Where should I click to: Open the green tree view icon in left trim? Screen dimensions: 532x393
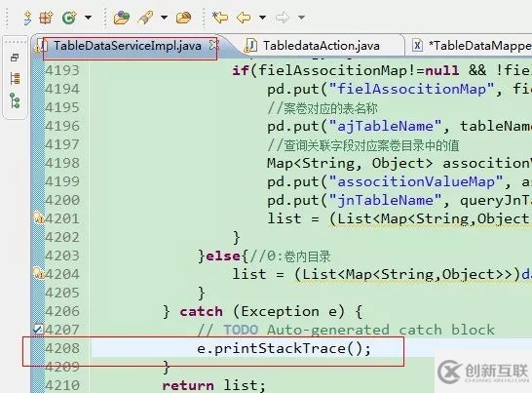[x=15, y=100]
